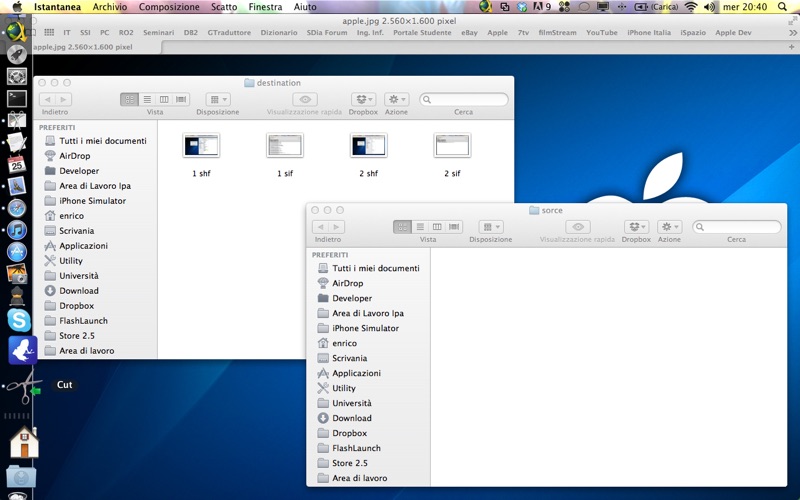Click the Safari icon in the Dock
Image resolution: width=800 pixels, height=500 pixels.
click(x=17, y=208)
